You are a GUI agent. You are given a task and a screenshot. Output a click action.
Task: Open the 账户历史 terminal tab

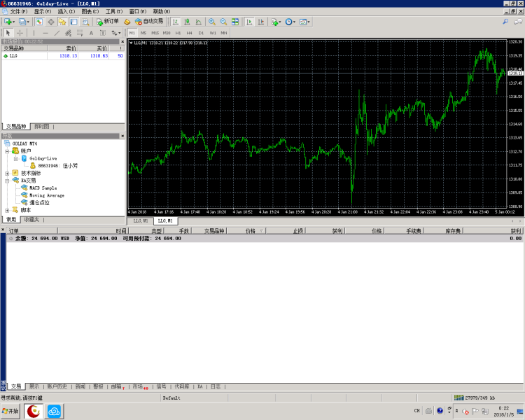coord(57,386)
